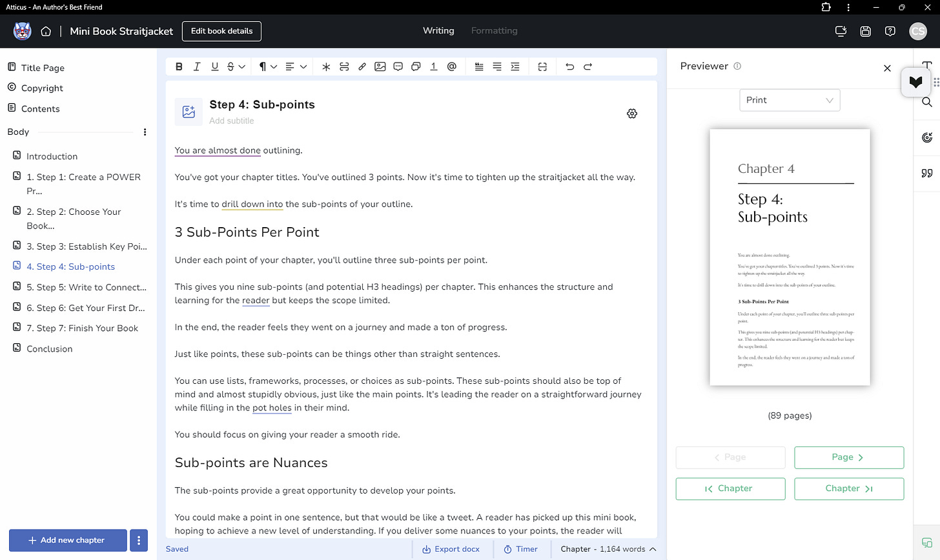The image size is (940, 560).
Task: Open more options next to Add new chapter
Action: [139, 540]
